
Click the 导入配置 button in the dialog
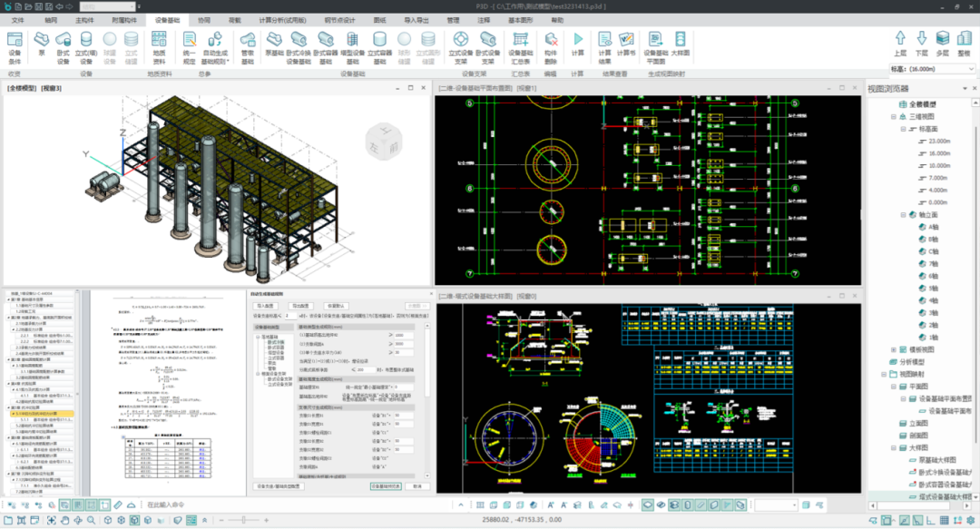[265, 306]
